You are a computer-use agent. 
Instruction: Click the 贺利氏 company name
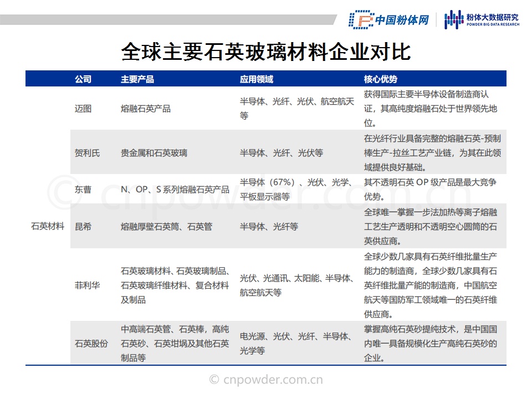(x=88, y=153)
